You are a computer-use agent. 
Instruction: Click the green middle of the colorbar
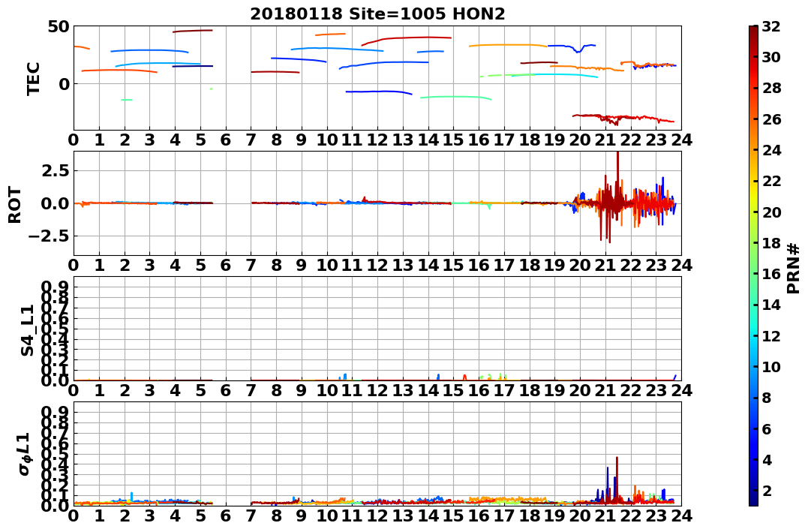(753, 266)
